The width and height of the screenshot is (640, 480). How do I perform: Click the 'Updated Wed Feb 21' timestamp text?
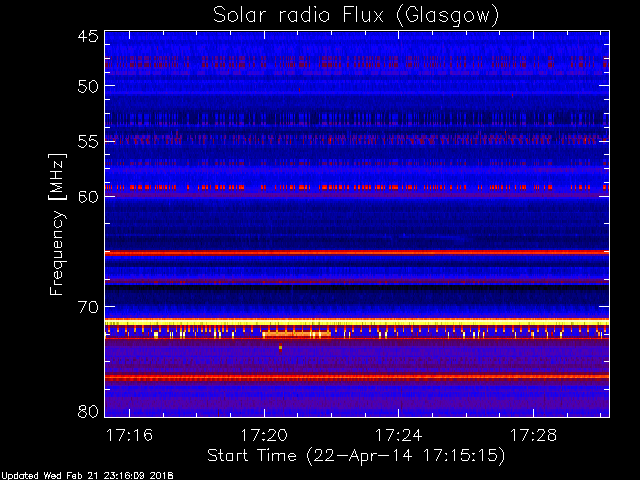coord(87,476)
